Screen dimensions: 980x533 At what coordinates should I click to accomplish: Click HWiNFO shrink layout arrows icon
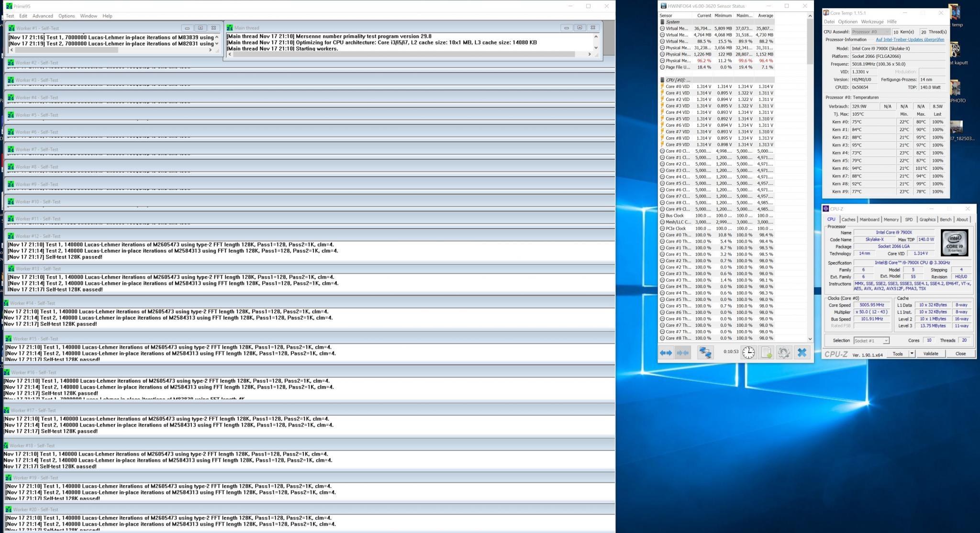pyautogui.click(x=683, y=353)
